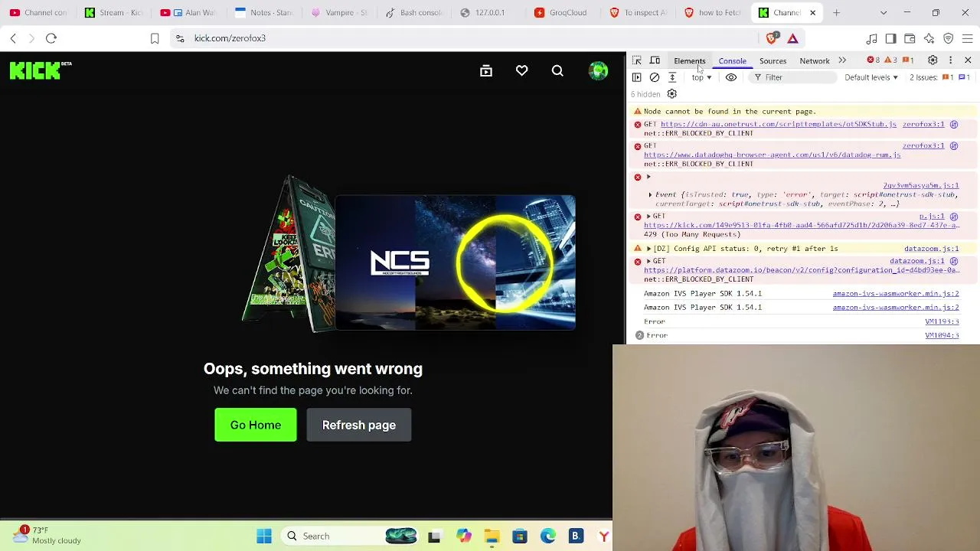The height and width of the screenshot is (551, 980).
Task: Show more DevTools tabs with the chevrons
Action: pyautogui.click(x=842, y=60)
